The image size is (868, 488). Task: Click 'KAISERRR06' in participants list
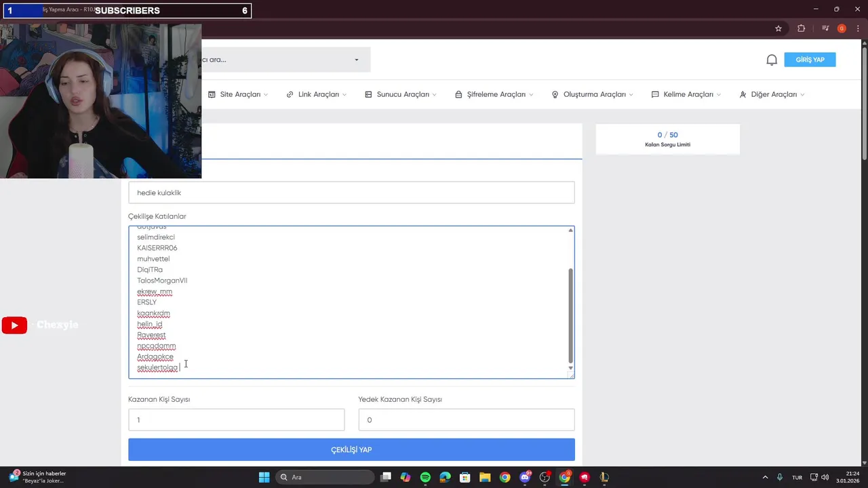click(157, 248)
